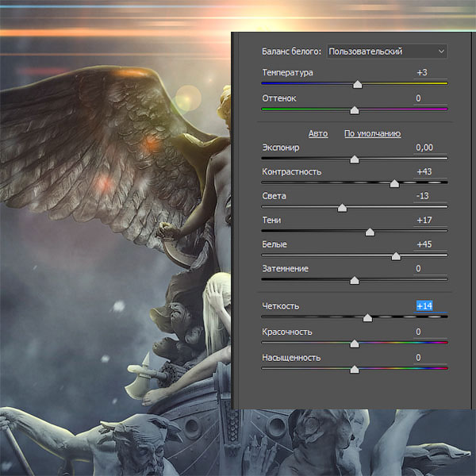Click the Насыщенность label
This screenshot has width=476, height=476.
291,358
